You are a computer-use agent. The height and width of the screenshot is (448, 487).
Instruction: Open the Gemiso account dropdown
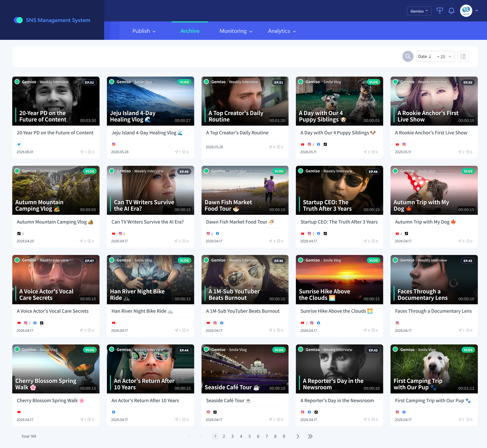(419, 11)
